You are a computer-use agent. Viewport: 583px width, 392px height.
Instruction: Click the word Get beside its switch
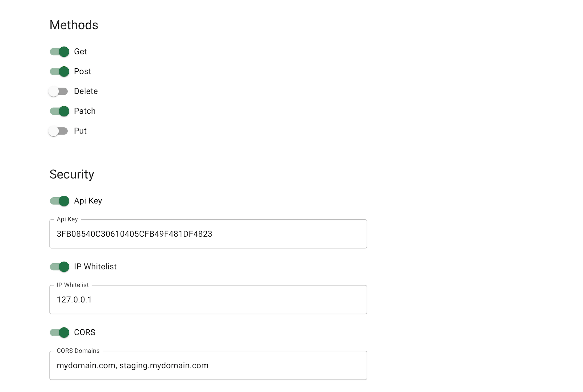80,51
